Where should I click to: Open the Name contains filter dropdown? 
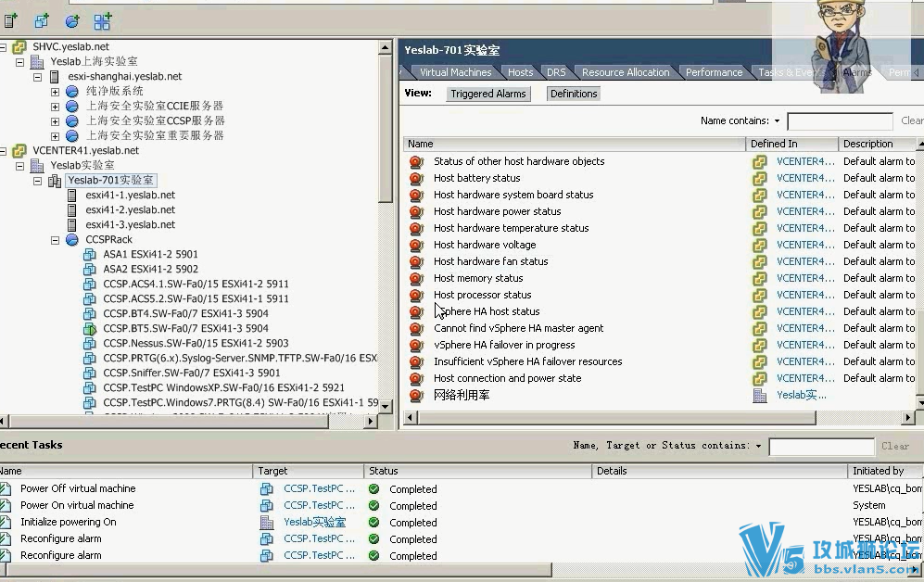point(778,120)
